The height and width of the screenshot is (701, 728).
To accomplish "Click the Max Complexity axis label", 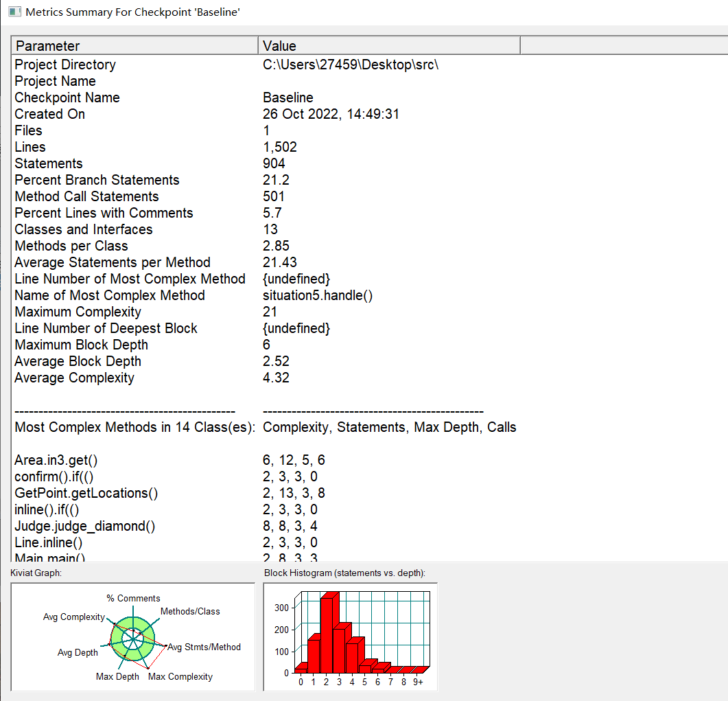I will tap(180, 677).
